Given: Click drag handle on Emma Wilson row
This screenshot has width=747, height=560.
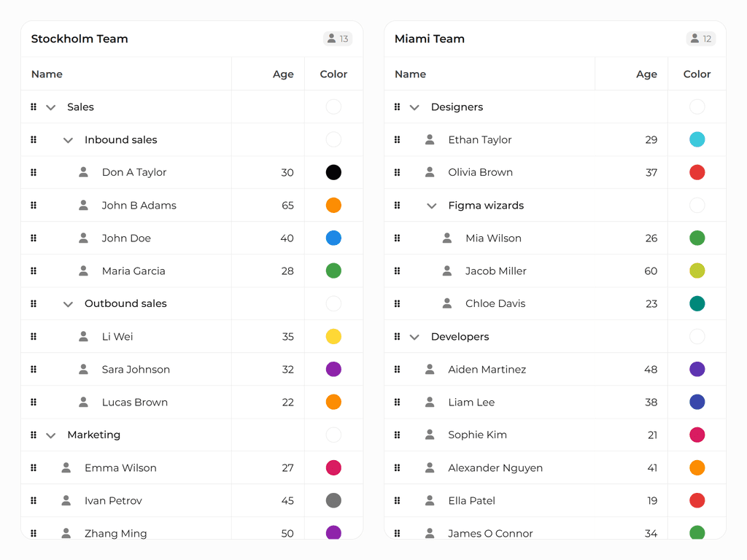Looking at the screenshot, I should point(34,467).
